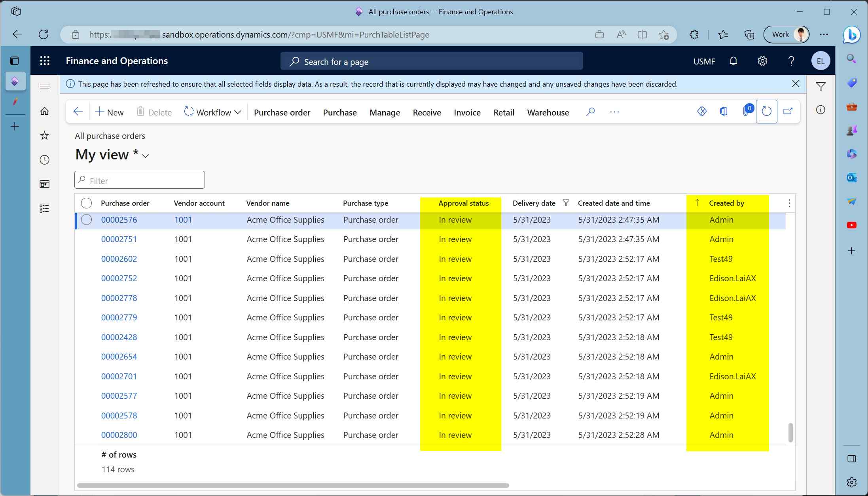This screenshot has height=496, width=868.
Task: Open Workspaces icon in navigation sidebar
Action: [45, 184]
